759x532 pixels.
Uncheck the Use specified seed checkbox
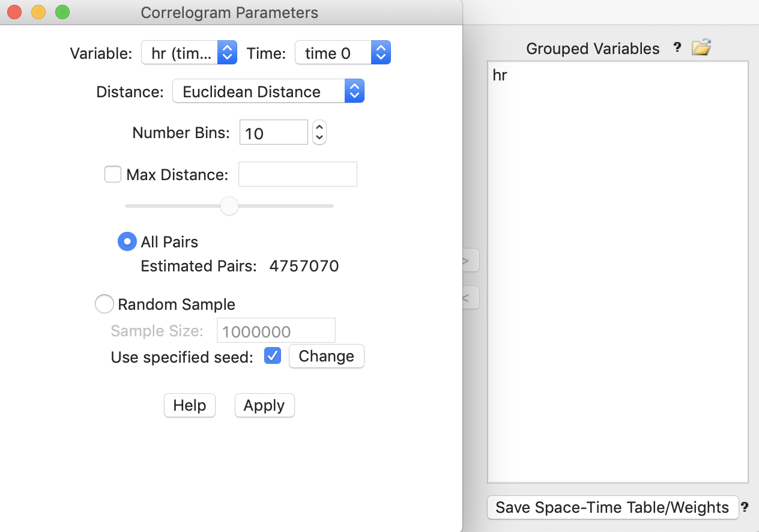272,355
